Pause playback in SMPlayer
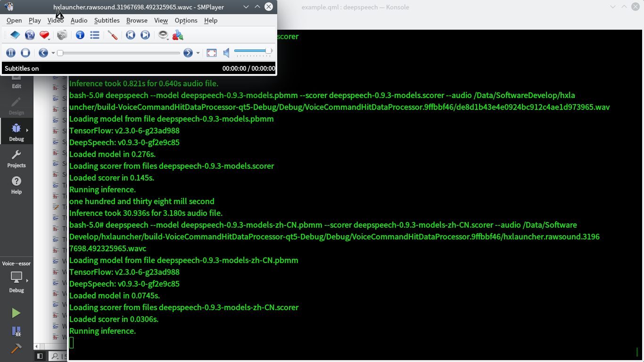The image size is (644, 362). coord(11,53)
